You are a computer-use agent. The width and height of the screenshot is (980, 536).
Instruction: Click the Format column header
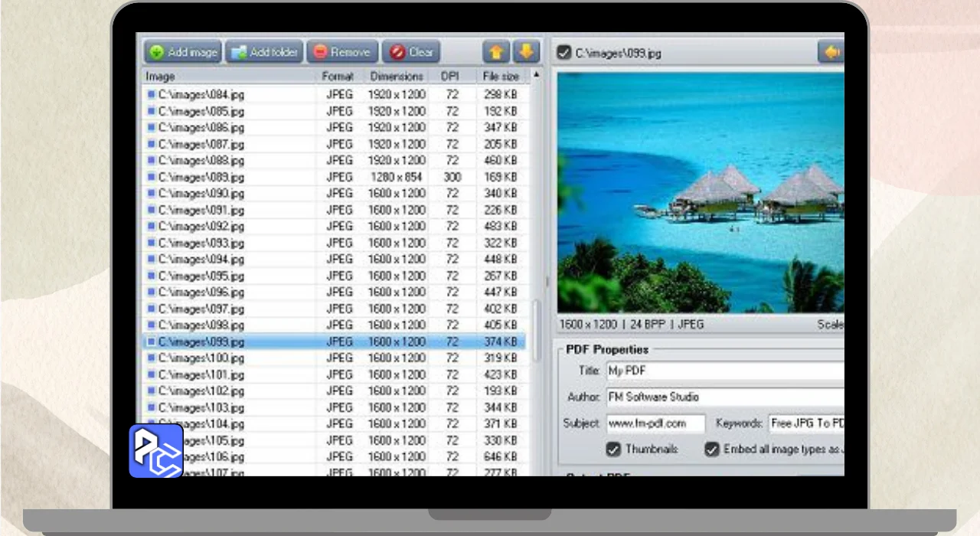[x=338, y=77]
